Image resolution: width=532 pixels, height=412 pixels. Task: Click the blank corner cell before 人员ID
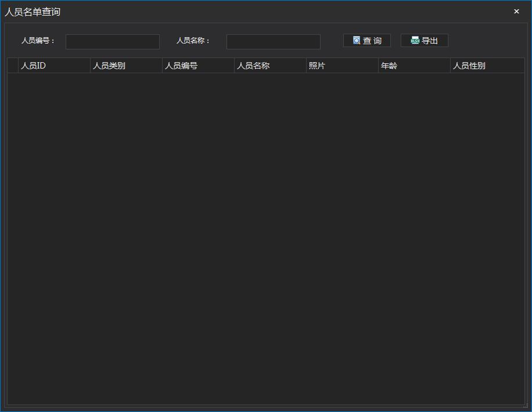click(12, 66)
